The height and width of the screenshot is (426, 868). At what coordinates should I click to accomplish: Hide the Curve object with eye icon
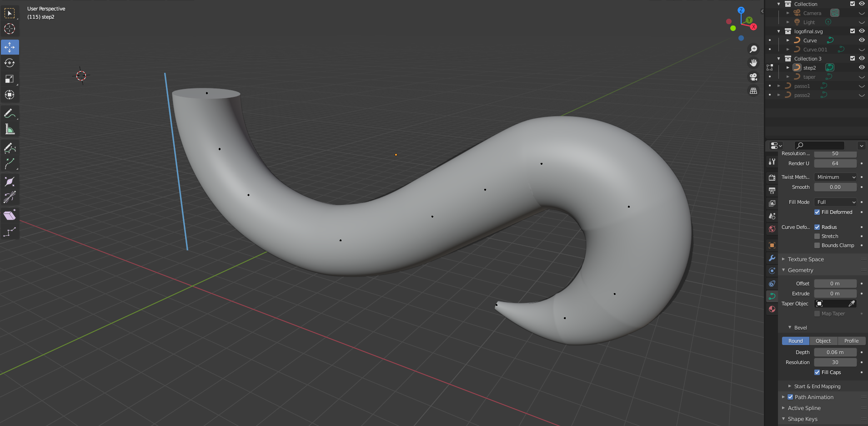click(862, 40)
